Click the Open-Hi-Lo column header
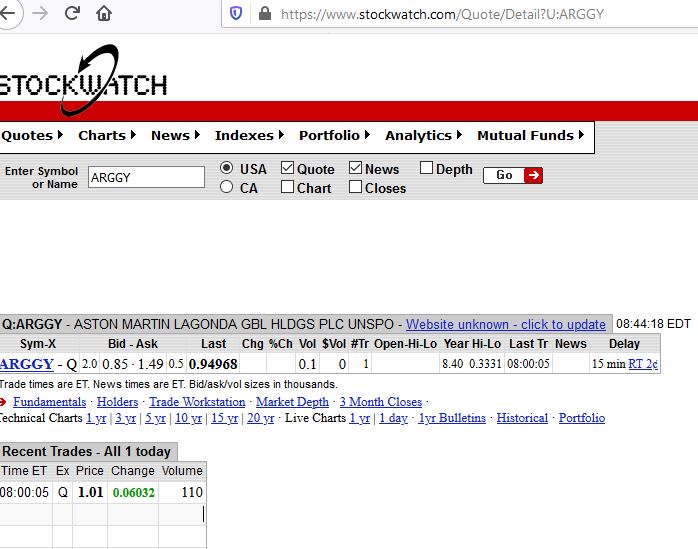698x549 pixels. tap(405, 344)
